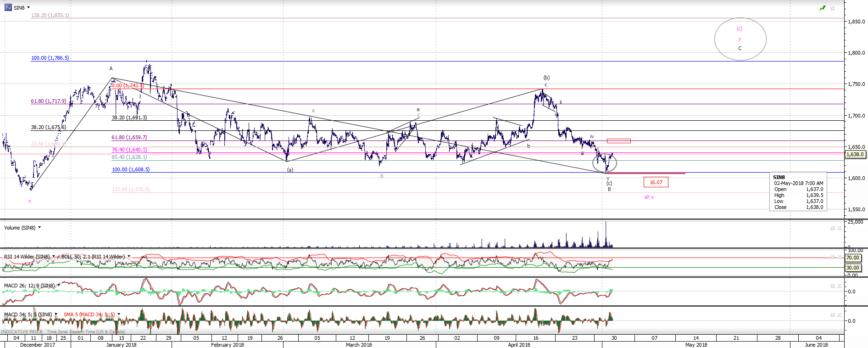Open the BOLL 50; 2.1 dropdown arrow

pyautogui.click(x=128, y=257)
